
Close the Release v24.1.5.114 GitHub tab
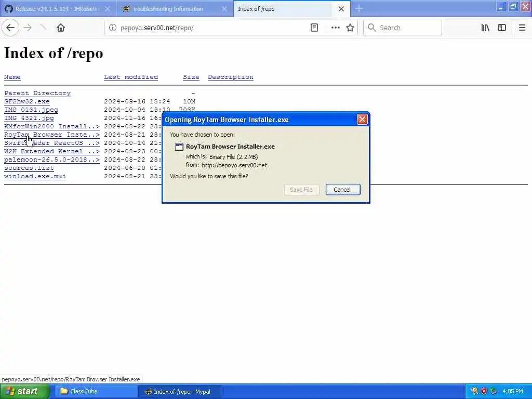pos(108,9)
